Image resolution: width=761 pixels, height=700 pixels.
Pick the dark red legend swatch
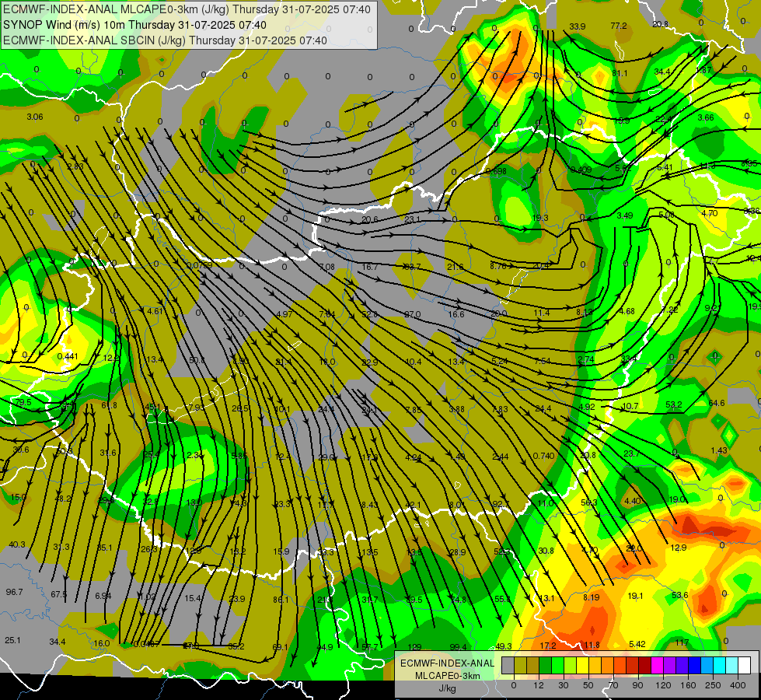point(644,665)
